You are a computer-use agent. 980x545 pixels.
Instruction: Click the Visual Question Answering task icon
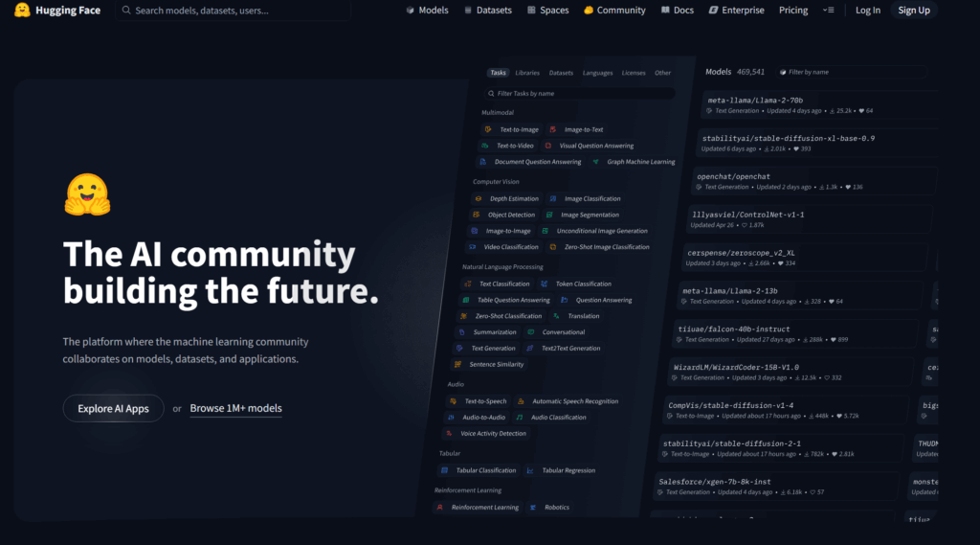pos(548,146)
